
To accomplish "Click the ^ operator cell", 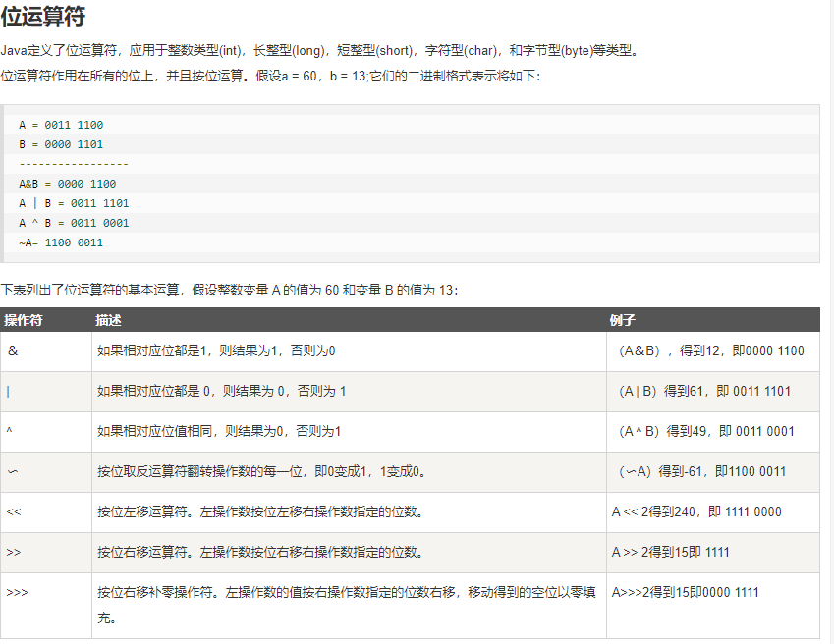I will pyautogui.click(x=46, y=432).
